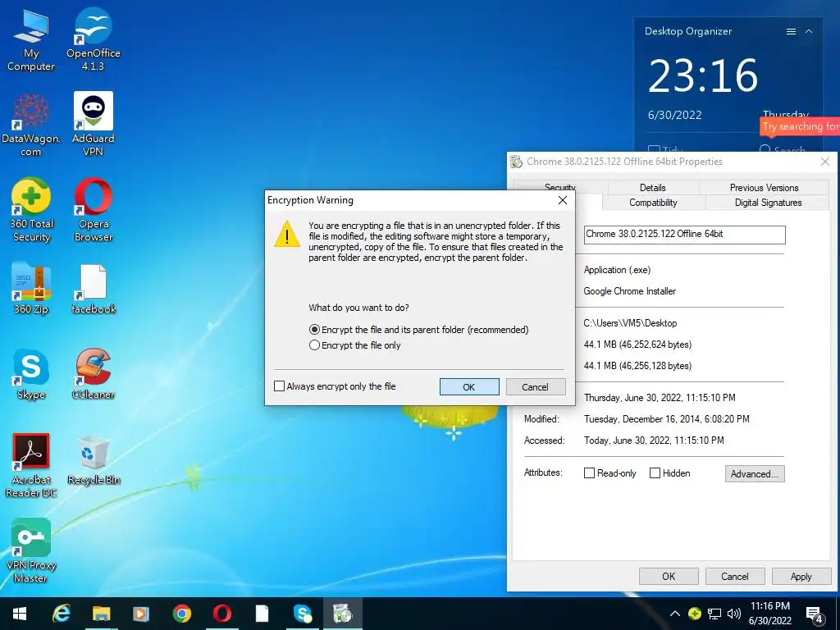The height and width of the screenshot is (630, 840).
Task: Launch Opera Browser desktop shortcut
Action: (x=94, y=211)
